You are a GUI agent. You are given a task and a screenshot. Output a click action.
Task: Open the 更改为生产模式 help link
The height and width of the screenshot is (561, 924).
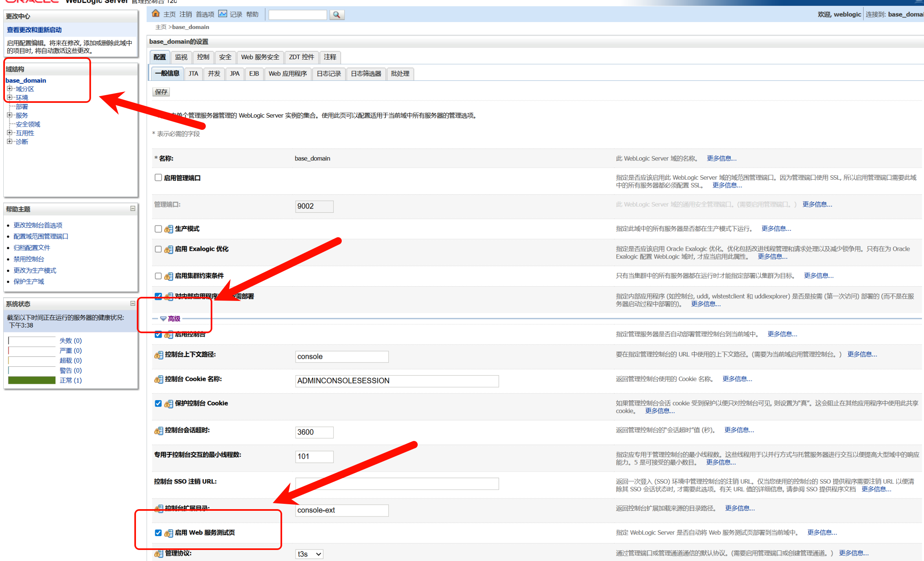35,270
